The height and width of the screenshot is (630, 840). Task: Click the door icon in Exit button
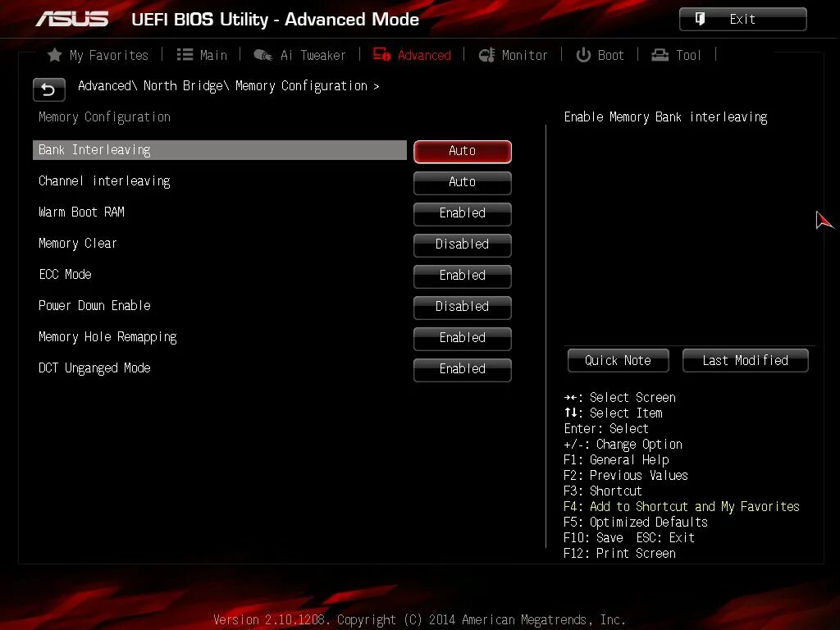701,19
